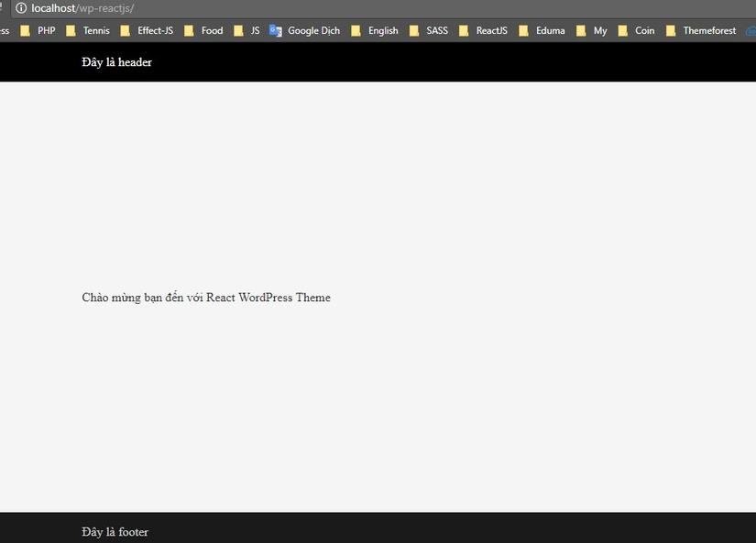Open the Coin bookmark folder
This screenshot has height=543, width=756.
point(637,30)
